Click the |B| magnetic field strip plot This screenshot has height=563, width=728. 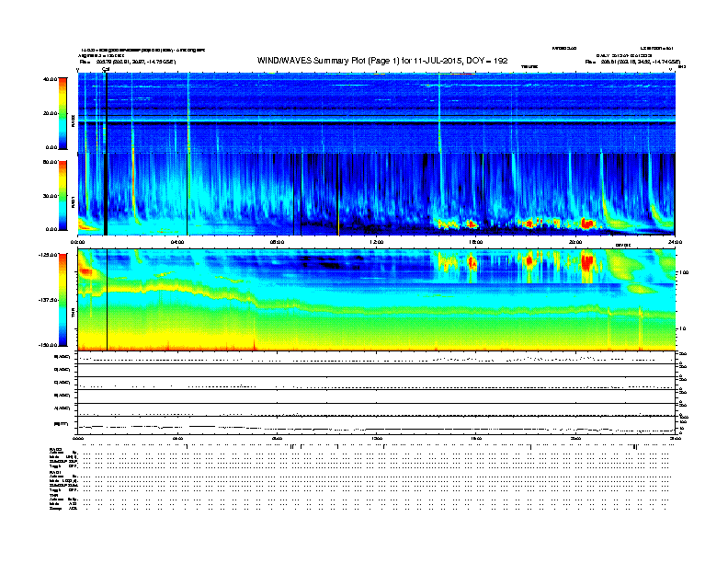(x=377, y=425)
